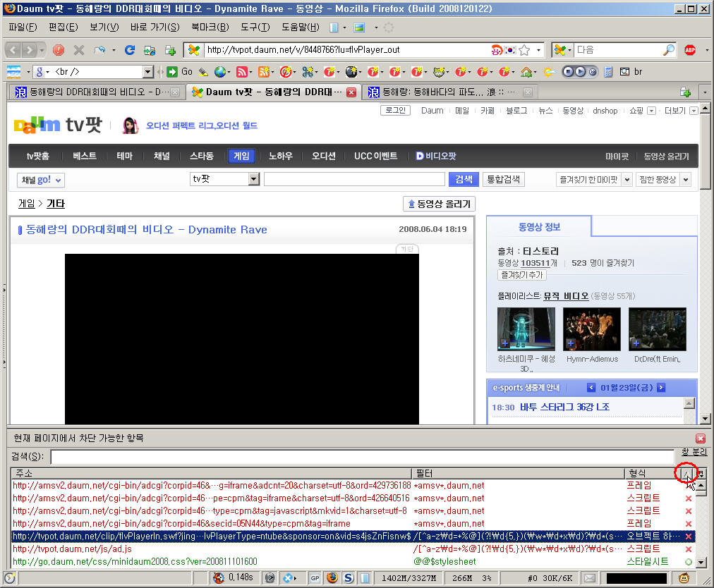Click the main page vertical scrollbar thumb
Screen dimensions: 714x588
click(705, 151)
